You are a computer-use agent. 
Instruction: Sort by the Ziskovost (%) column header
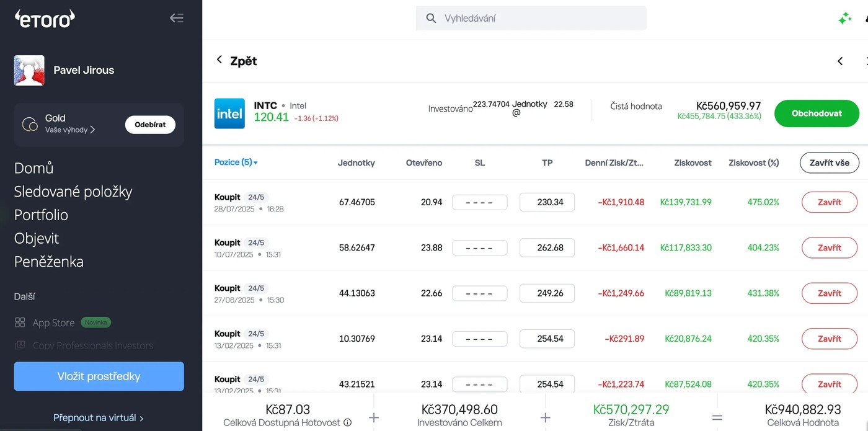pyautogui.click(x=754, y=163)
